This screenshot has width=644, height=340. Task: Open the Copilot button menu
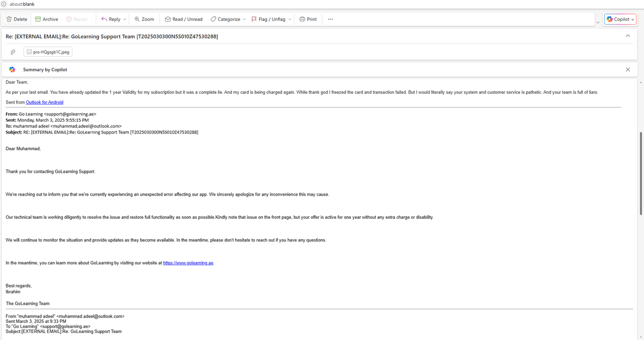point(620,19)
